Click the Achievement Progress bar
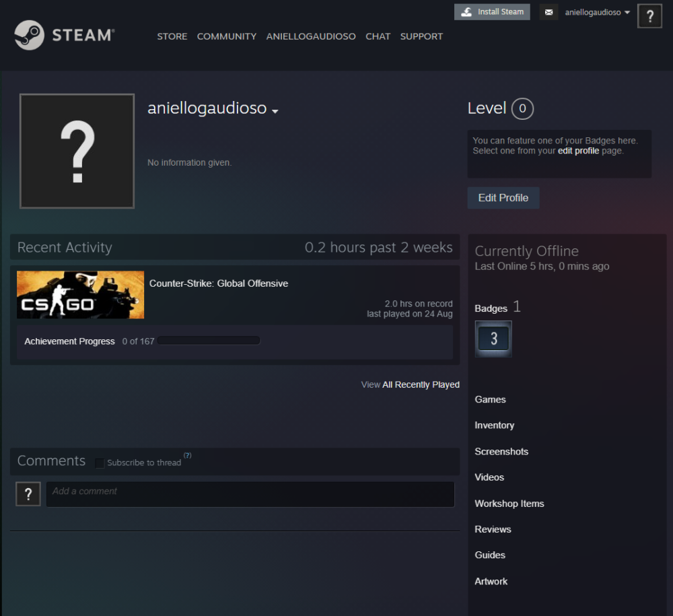 pyautogui.click(x=209, y=341)
